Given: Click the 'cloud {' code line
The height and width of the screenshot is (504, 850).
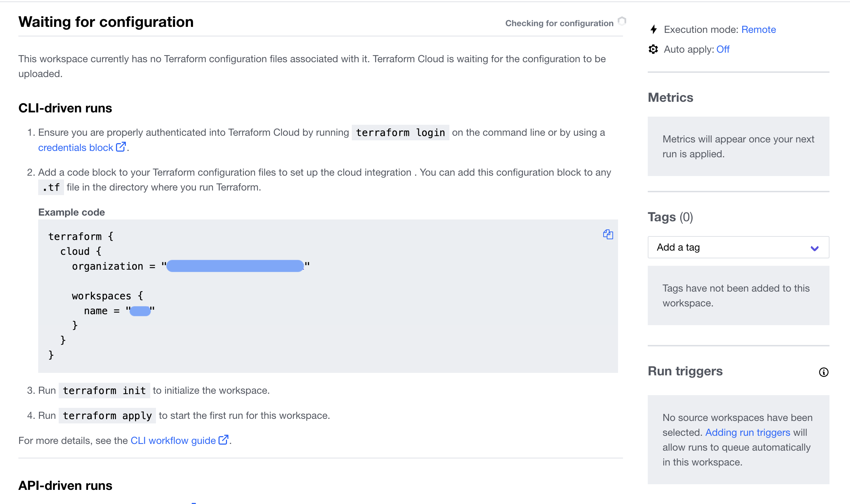Looking at the screenshot, I should [x=81, y=251].
